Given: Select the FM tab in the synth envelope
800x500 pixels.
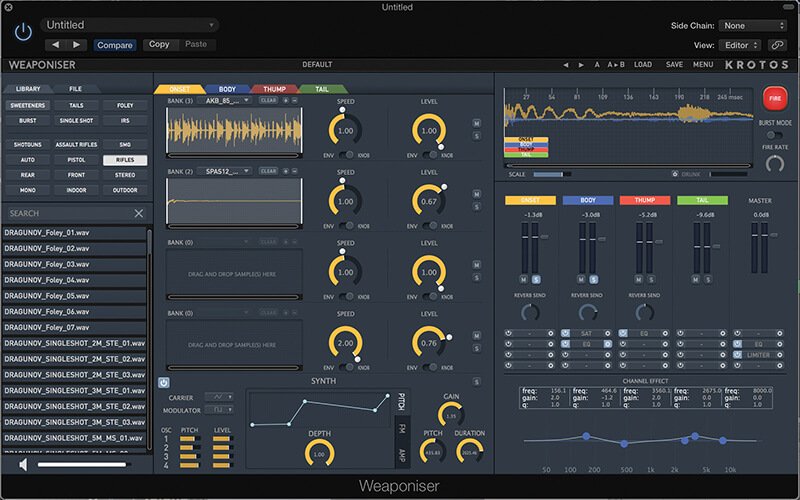Looking at the screenshot, I should pyautogui.click(x=402, y=429).
